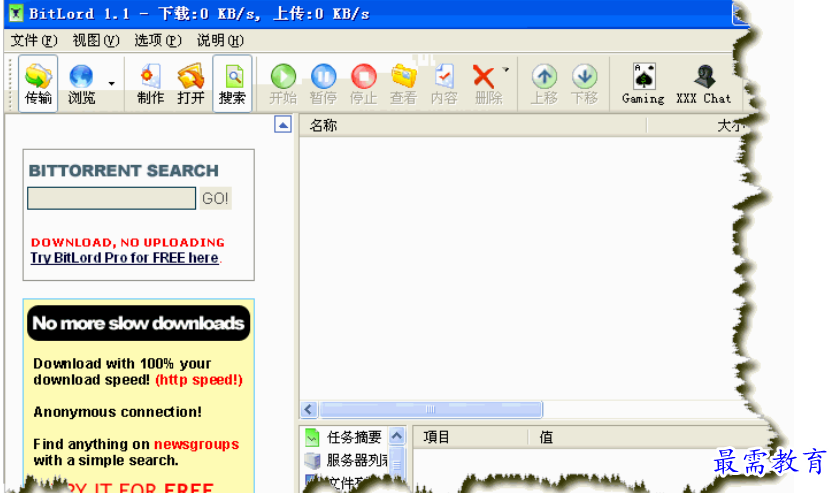Open the XXX Chat icon
The width and height of the screenshot is (835, 493).
pos(704,84)
